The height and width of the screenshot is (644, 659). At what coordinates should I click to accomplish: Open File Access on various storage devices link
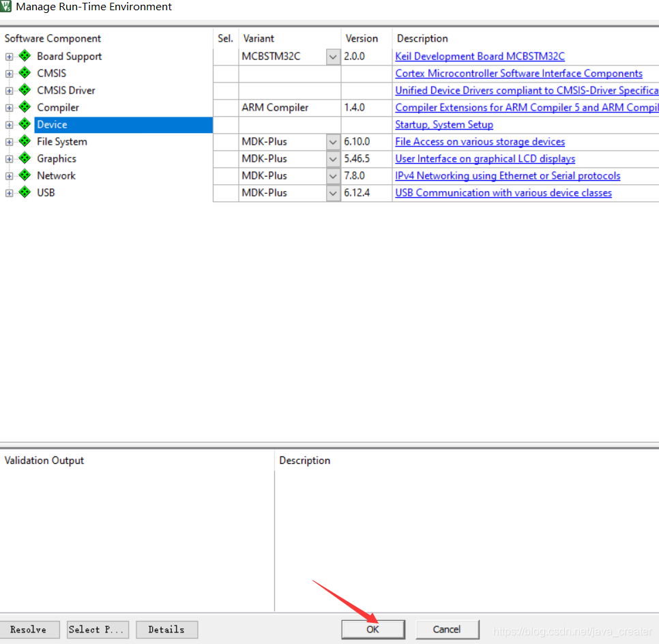coord(480,142)
